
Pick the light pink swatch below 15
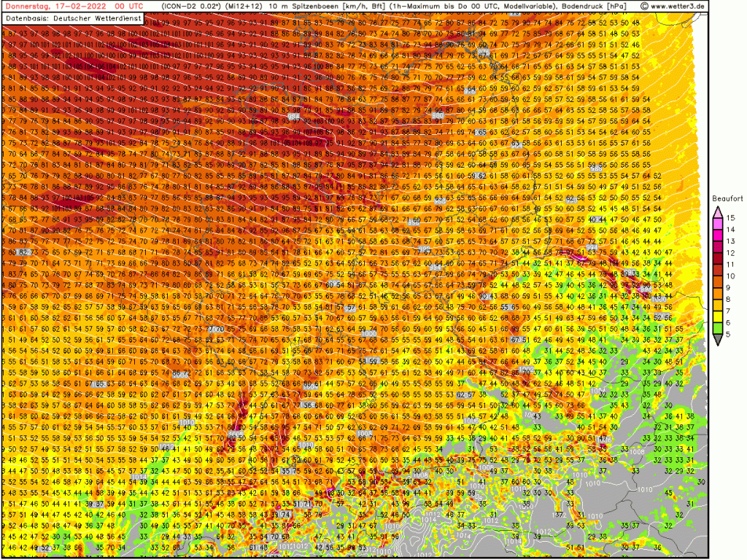click(x=718, y=223)
